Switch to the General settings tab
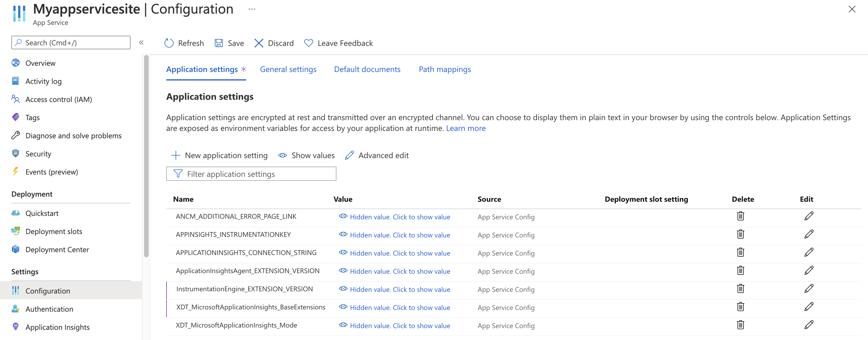This screenshot has width=868, height=340. 288,69
